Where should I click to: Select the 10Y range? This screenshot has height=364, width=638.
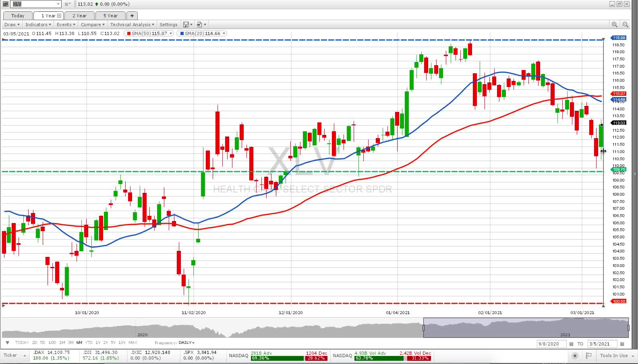point(122,343)
